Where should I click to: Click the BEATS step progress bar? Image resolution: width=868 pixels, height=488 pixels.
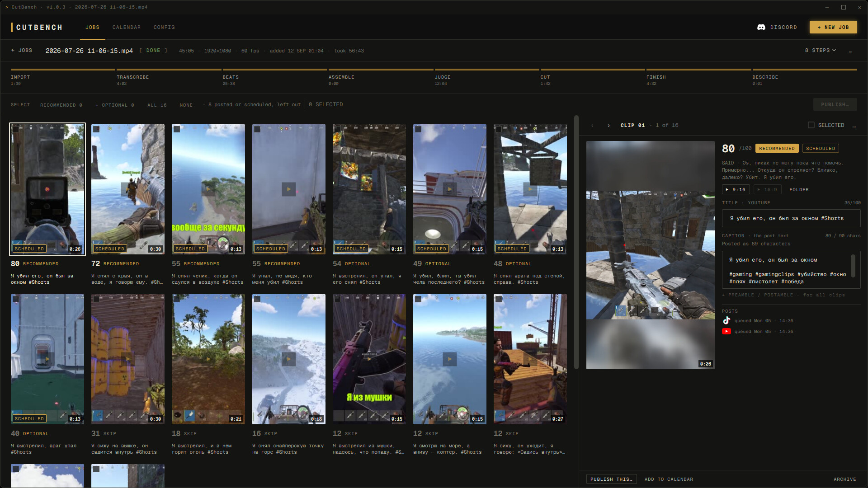[275, 70]
